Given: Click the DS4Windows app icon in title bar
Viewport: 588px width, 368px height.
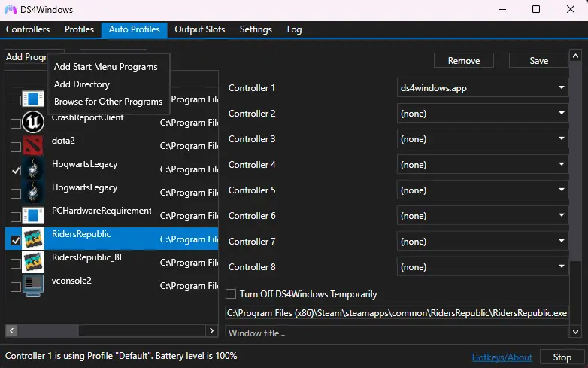Looking at the screenshot, I should [x=10, y=9].
